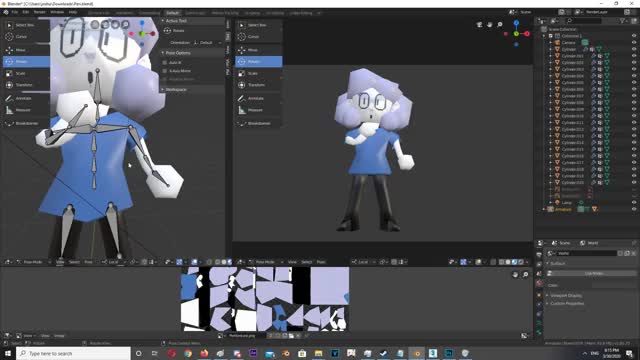
Task: Select the Measure tool in left viewport
Action: pos(26,110)
